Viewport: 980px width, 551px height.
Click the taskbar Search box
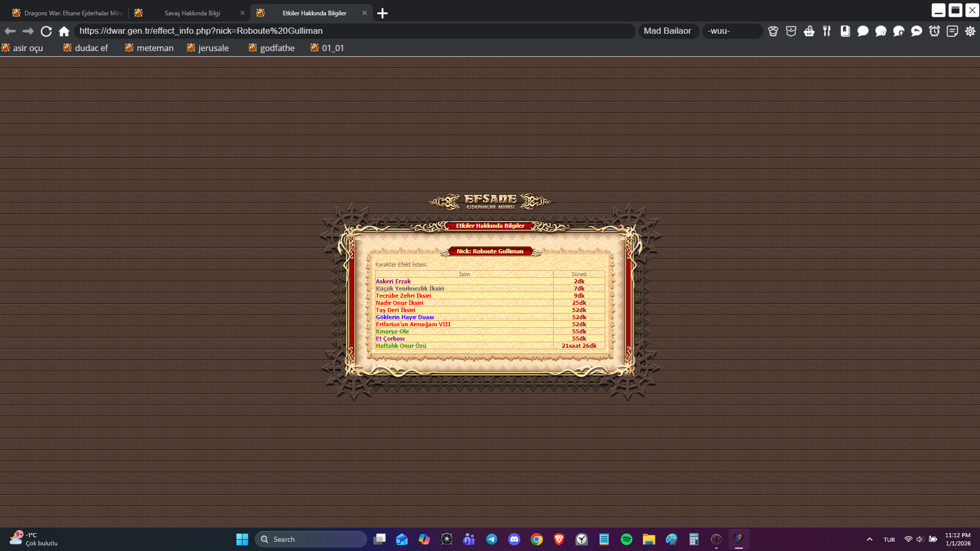(x=311, y=539)
